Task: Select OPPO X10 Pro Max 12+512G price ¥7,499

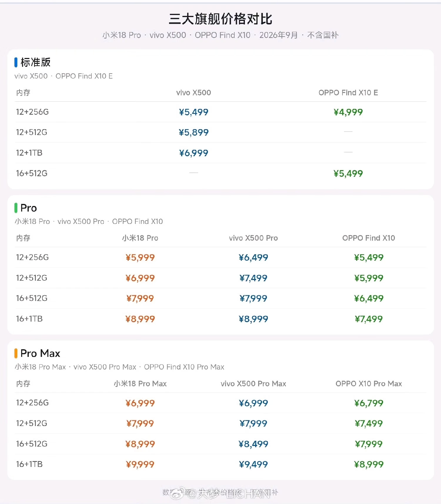Action: 369,423
